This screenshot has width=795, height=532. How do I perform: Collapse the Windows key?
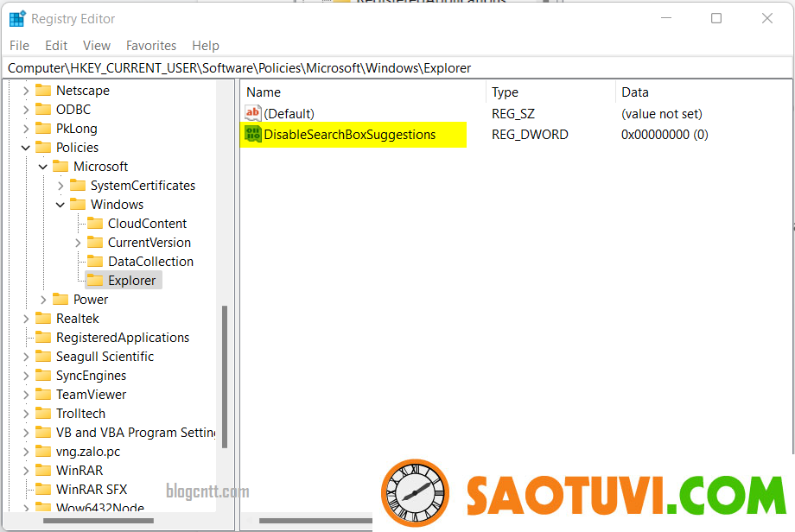click(x=60, y=205)
